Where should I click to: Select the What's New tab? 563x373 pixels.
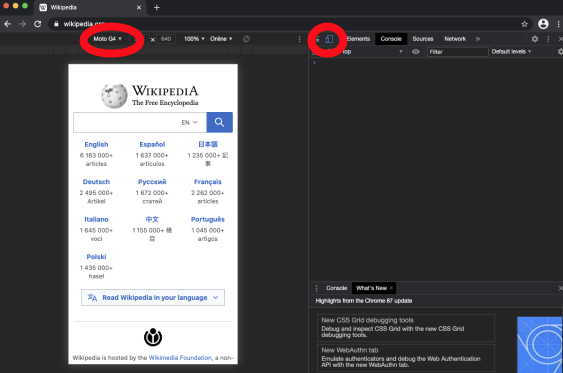(371, 288)
